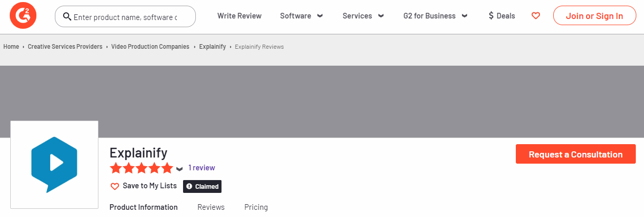Click the Explainify play logo thumbnail
644x217 pixels.
point(54,164)
